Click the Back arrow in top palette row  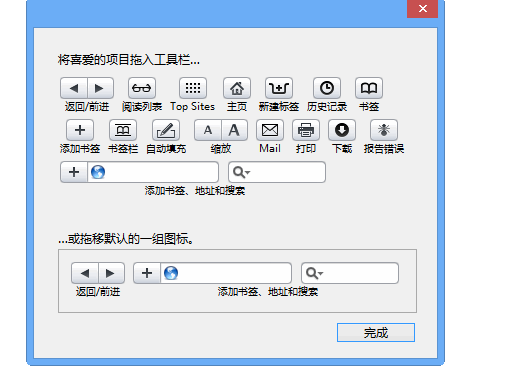pyautogui.click(x=74, y=88)
